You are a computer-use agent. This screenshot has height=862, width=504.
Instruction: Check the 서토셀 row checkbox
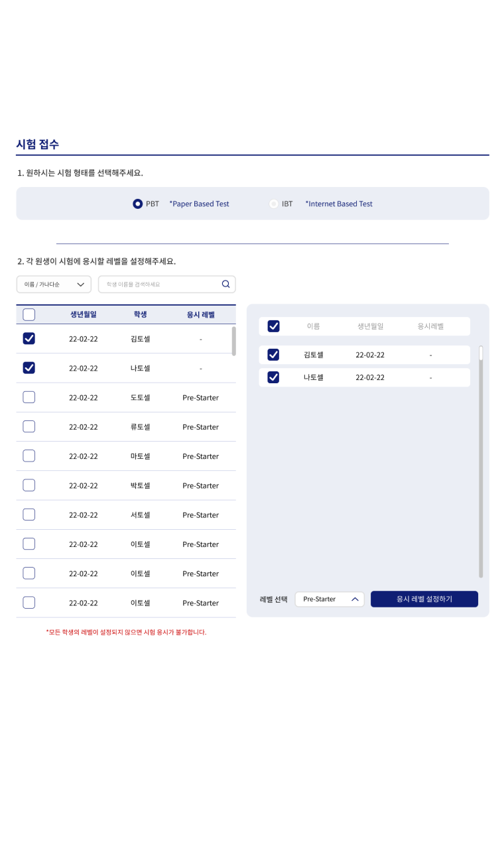(29, 515)
